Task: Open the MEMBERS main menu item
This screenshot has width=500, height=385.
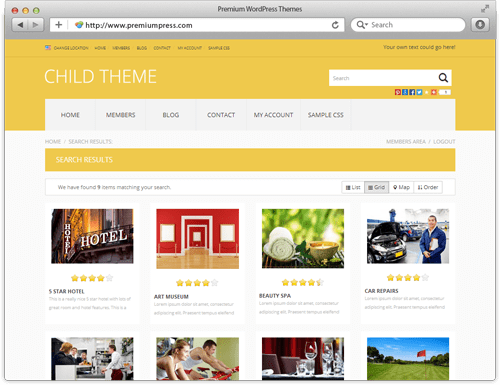Action: click(120, 115)
